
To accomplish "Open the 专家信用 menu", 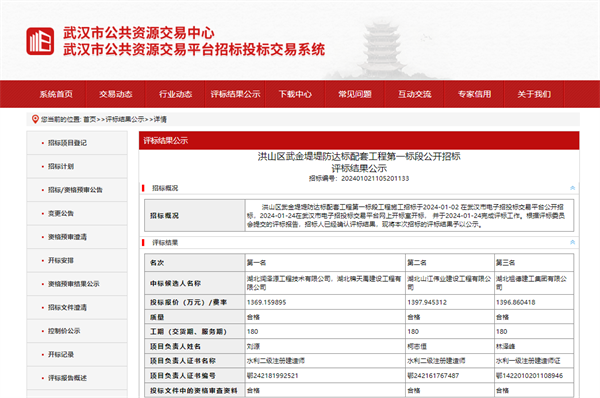I will 474,94.
